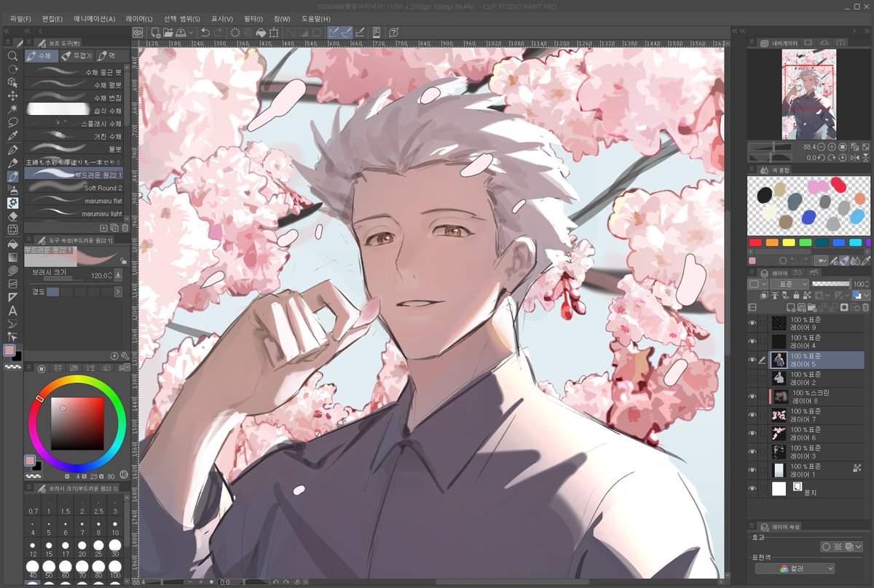Toggle visibility of 레이어 1

tap(752, 469)
